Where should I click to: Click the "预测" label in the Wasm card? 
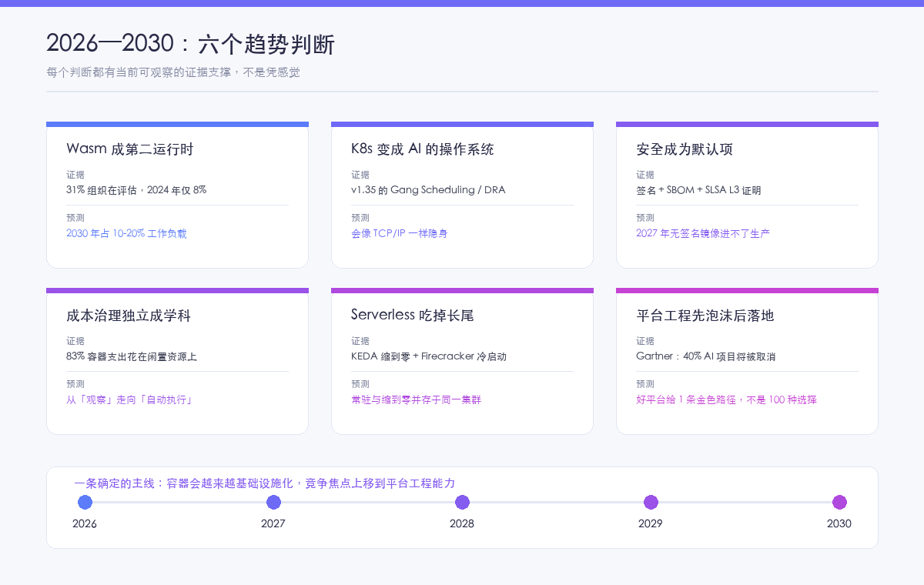pos(75,218)
